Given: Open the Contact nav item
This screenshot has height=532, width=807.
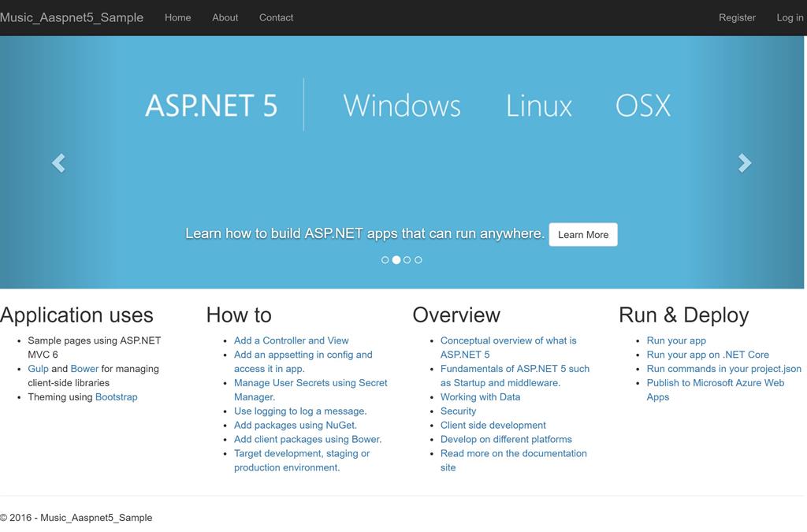Looking at the screenshot, I should point(277,17).
